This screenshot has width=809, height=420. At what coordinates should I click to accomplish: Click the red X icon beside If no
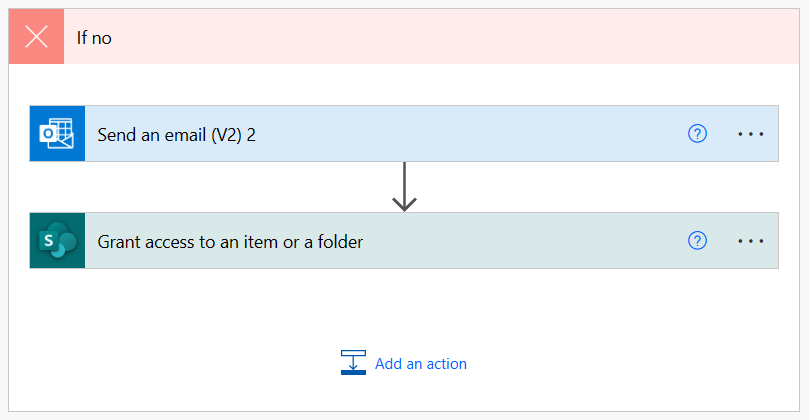[37, 37]
